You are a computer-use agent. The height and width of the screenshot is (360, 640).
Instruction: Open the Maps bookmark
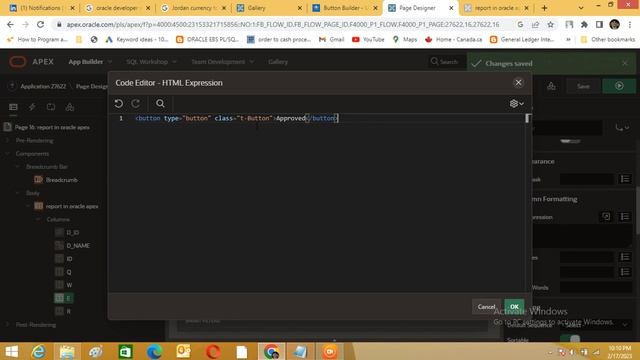[x=405, y=40]
